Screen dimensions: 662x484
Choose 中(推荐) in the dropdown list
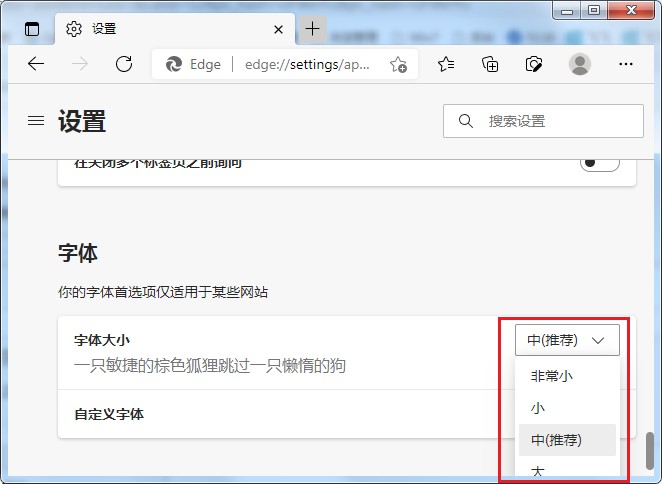(556, 440)
